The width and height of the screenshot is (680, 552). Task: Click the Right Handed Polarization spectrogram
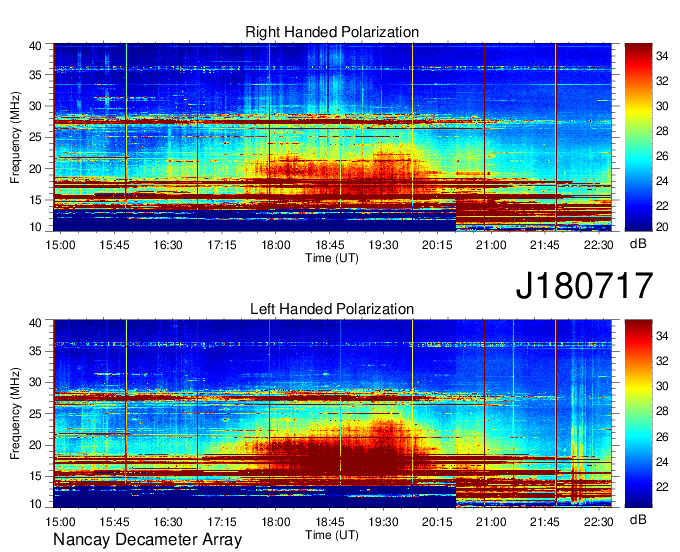[332, 137]
